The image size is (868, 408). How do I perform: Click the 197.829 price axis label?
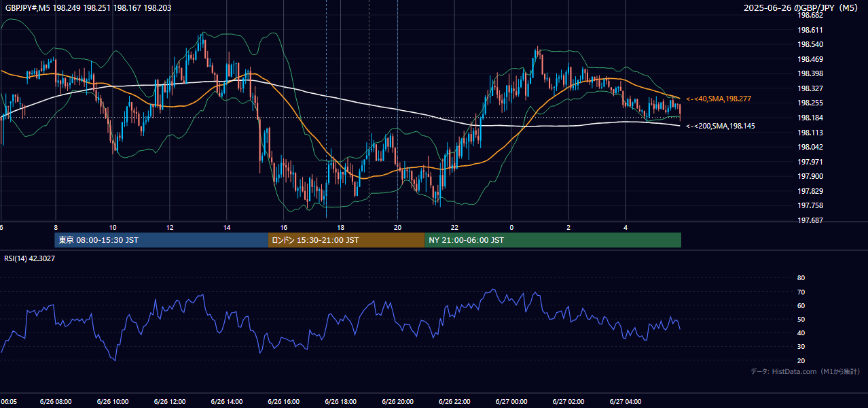(x=811, y=191)
